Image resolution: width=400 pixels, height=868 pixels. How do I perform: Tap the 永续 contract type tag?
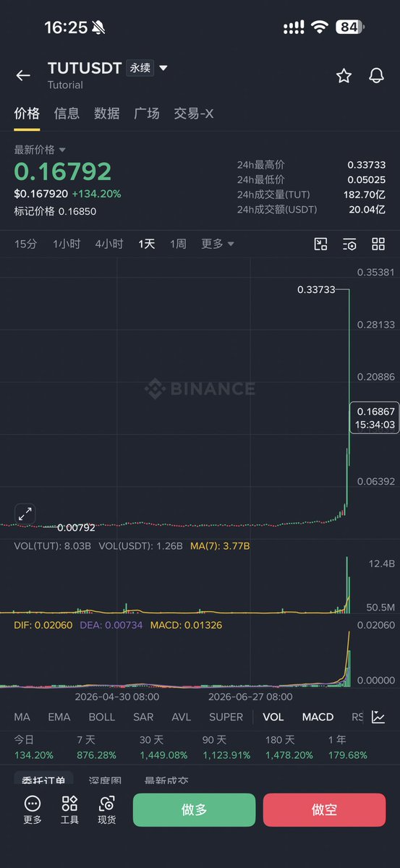point(140,68)
